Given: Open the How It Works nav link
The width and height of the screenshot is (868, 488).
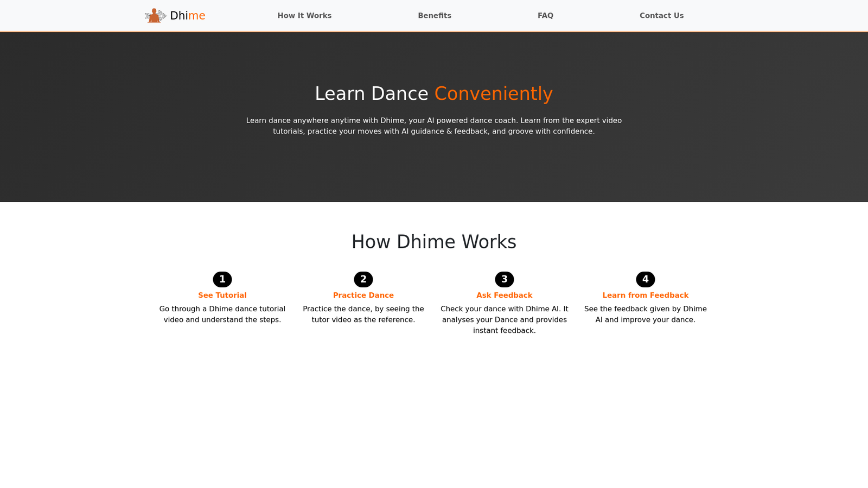Looking at the screenshot, I should pyautogui.click(x=304, y=16).
